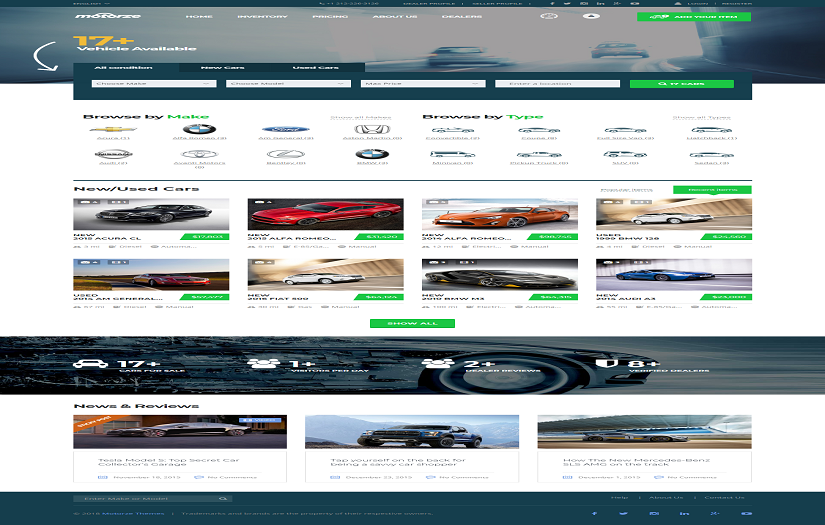Click the footer Contact Us link

point(725,497)
